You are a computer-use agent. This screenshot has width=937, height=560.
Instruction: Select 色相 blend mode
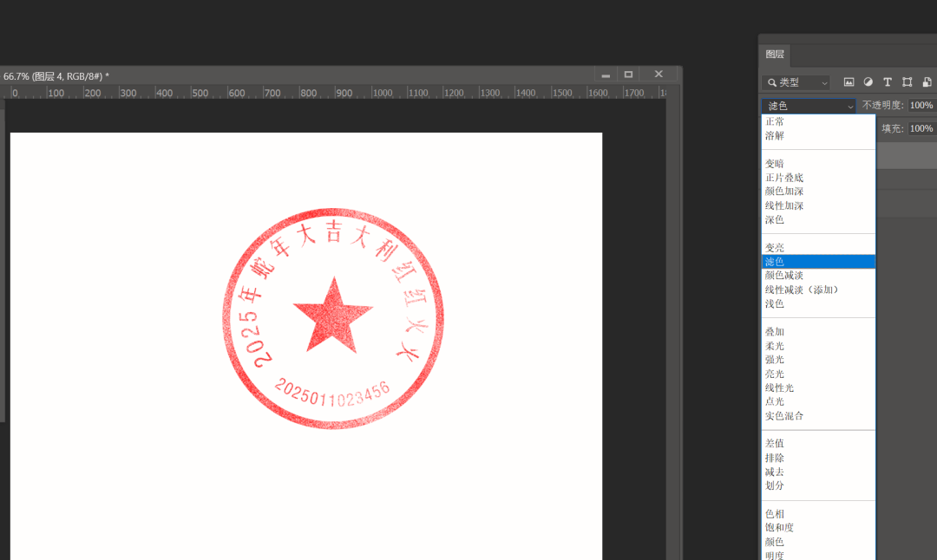pyautogui.click(x=818, y=513)
